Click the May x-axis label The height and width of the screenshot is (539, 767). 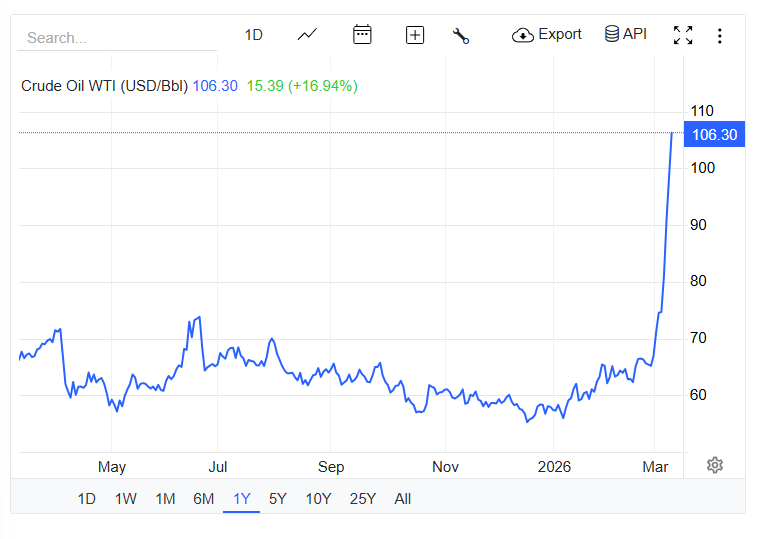point(112,467)
